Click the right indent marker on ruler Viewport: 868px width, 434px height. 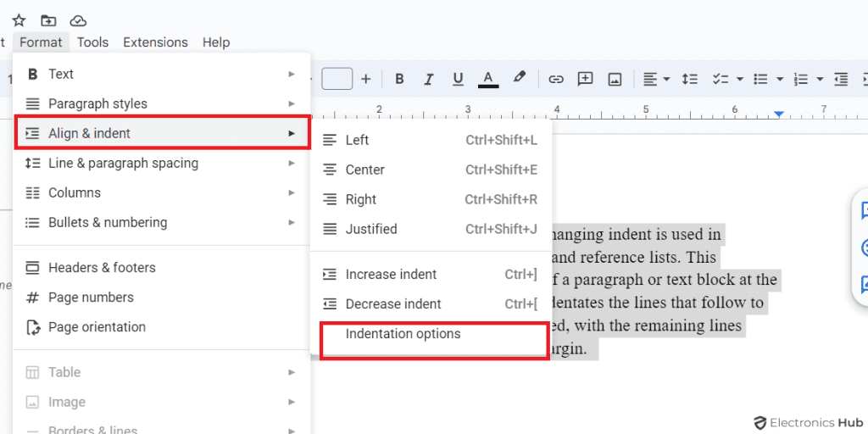pos(779,114)
